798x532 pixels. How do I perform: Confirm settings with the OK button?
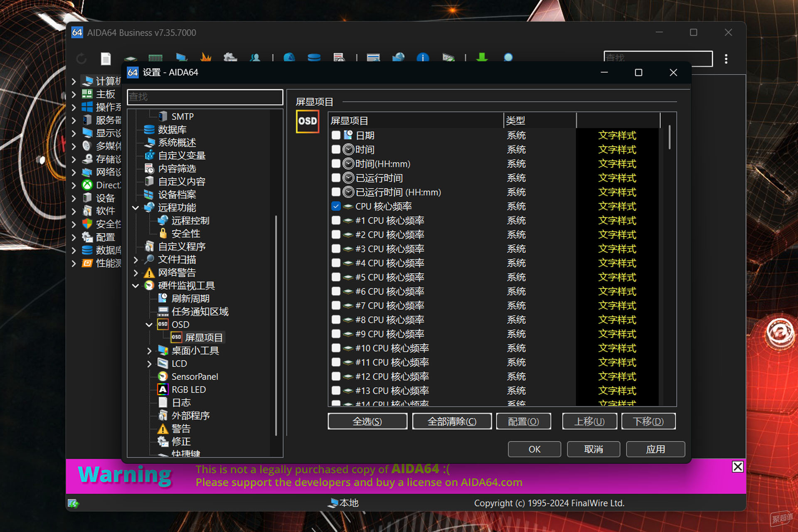click(534, 449)
